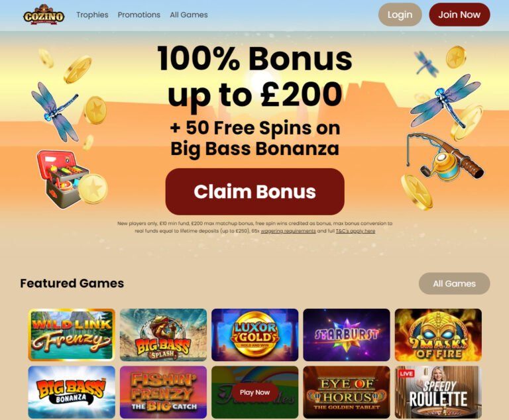Image resolution: width=509 pixels, height=420 pixels.
Task: Click the Play Now overlay button
Action: point(254,392)
